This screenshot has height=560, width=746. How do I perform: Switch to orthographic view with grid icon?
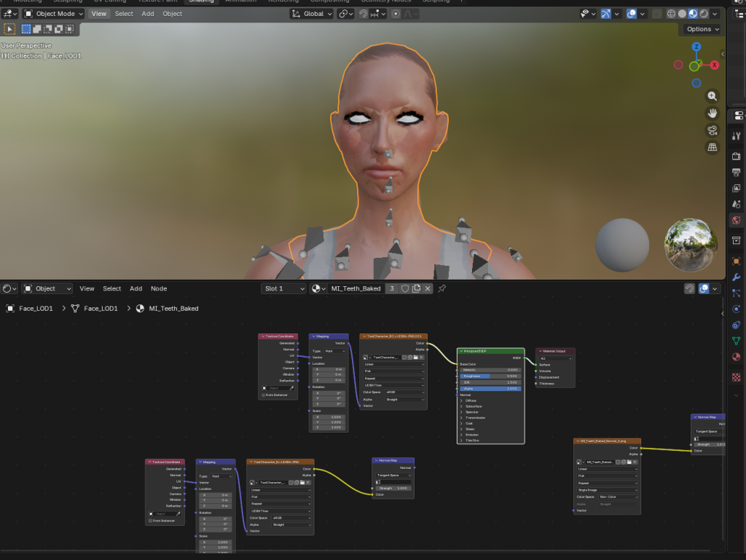(x=712, y=147)
